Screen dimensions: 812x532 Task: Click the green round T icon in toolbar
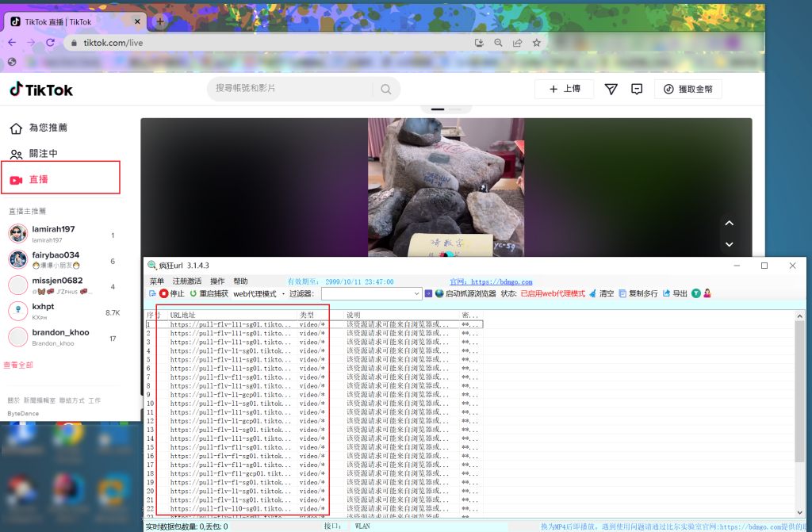click(x=696, y=293)
